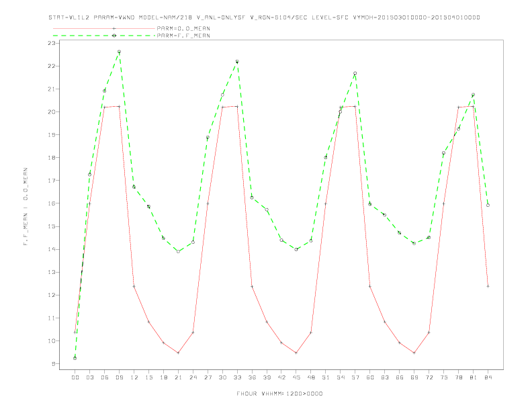
Task: Click x-axis forecast hour label 75
Action: click(x=444, y=377)
